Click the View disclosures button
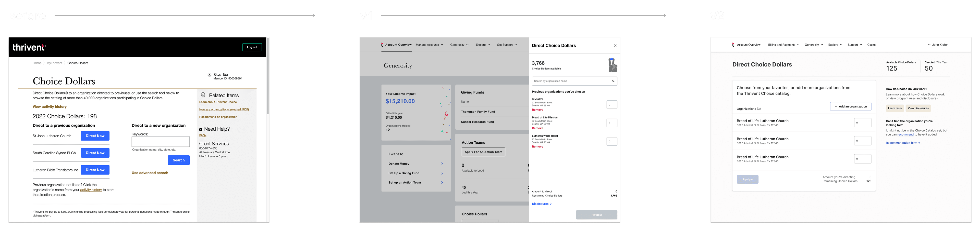The height and width of the screenshot is (231, 980). [x=918, y=108]
